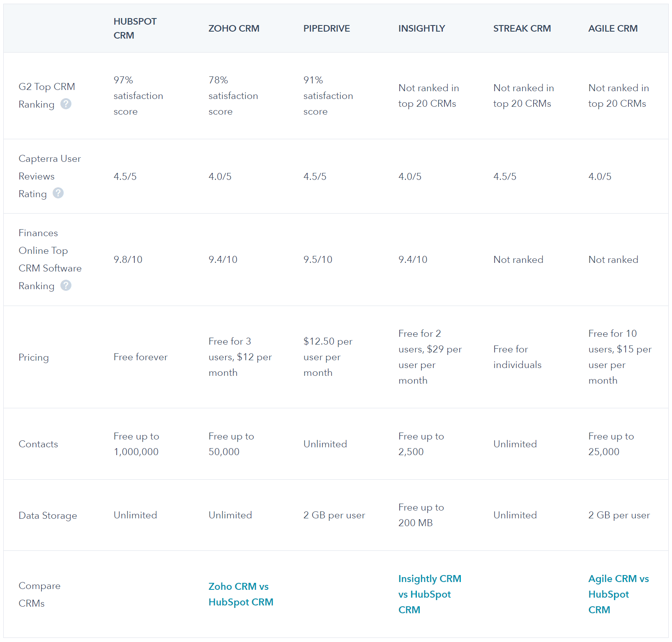Click Free up to 25,000 contacts cell
Viewport: 672px width, 642px height.
pyautogui.click(x=611, y=444)
